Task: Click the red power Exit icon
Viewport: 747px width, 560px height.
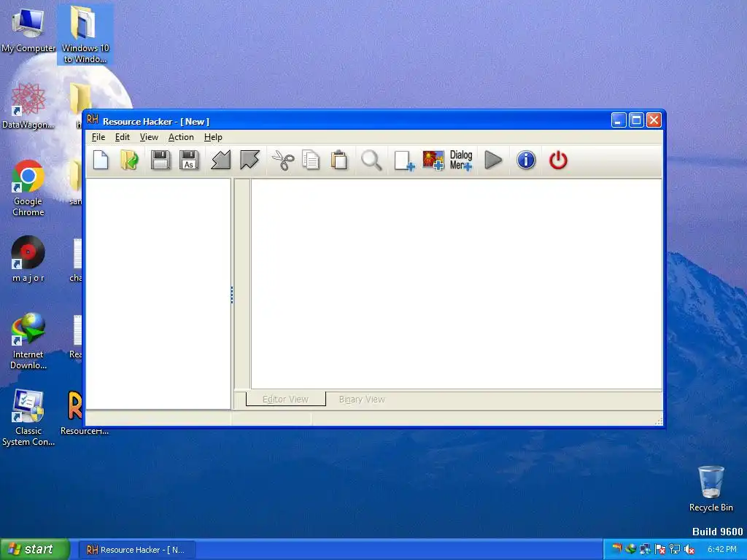Action: 558,160
